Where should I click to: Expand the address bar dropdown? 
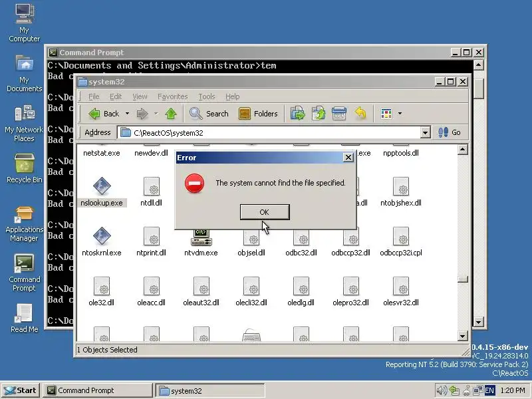tap(425, 132)
